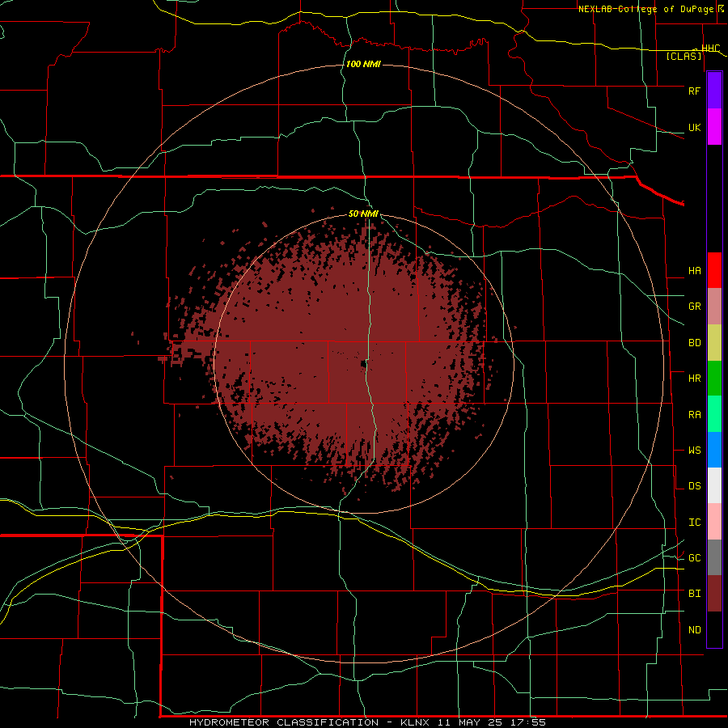Click the BI legend label
728x728 pixels.
click(x=694, y=594)
